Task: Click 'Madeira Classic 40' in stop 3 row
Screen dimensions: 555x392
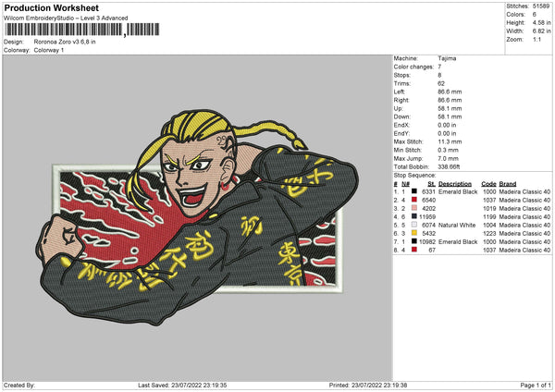Action: click(524, 208)
